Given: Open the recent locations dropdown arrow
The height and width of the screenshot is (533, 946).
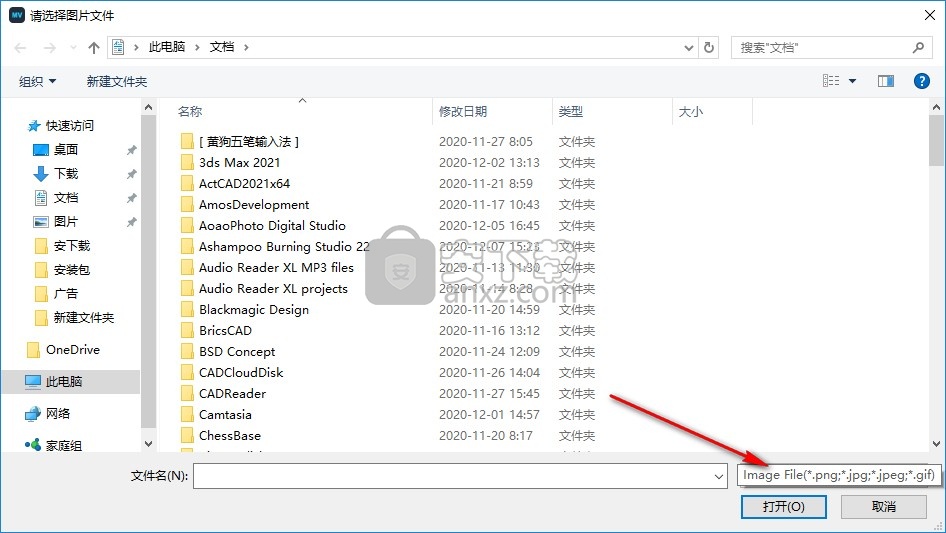Looking at the screenshot, I should point(73,48).
